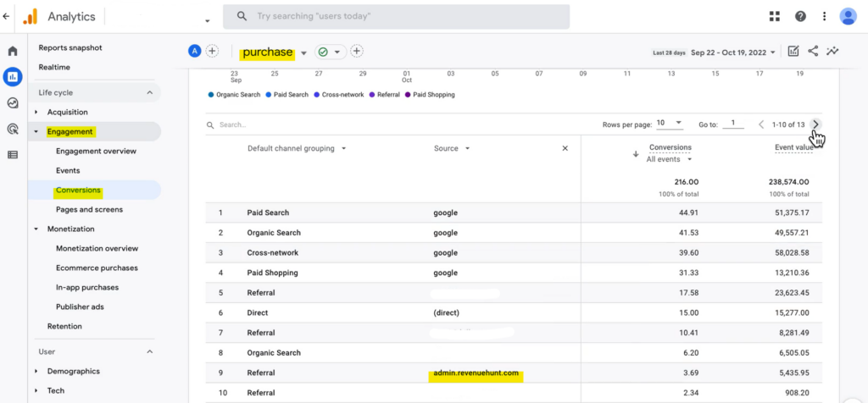Open Reports icon in the left rail

13,76
